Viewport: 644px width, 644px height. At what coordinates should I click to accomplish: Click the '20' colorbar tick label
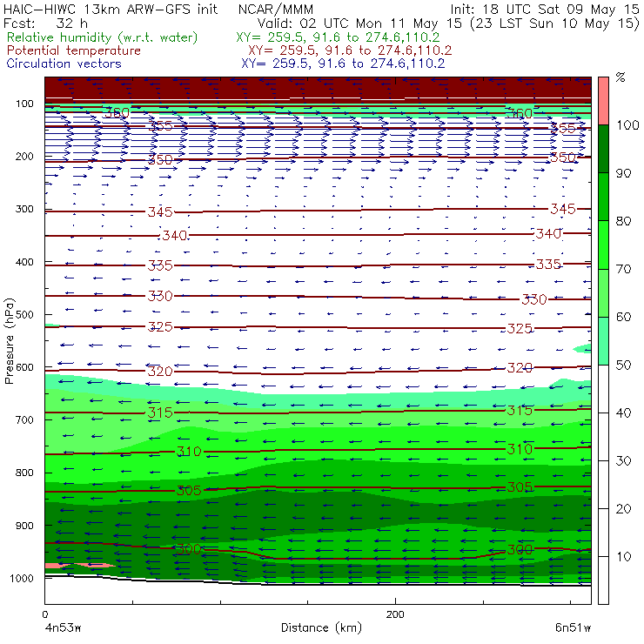point(623,508)
